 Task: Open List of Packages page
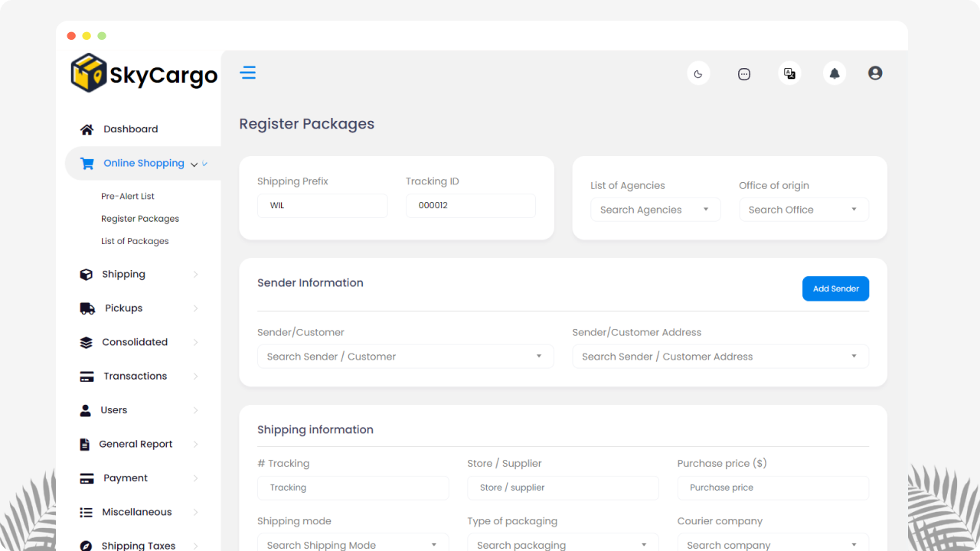tap(135, 241)
